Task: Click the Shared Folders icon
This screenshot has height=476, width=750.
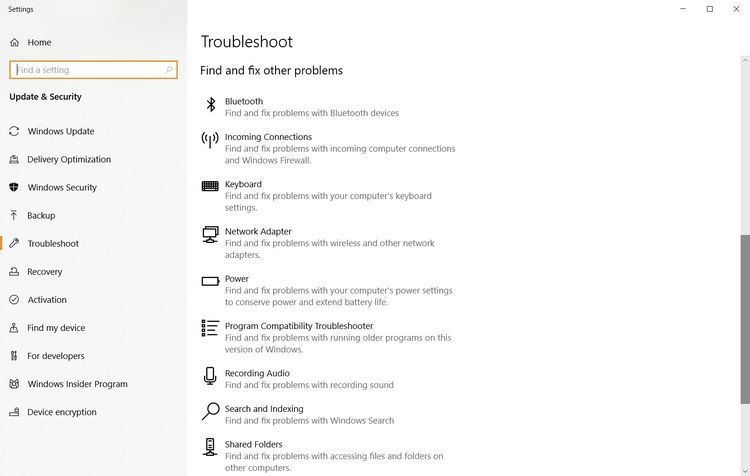Action: (x=210, y=447)
